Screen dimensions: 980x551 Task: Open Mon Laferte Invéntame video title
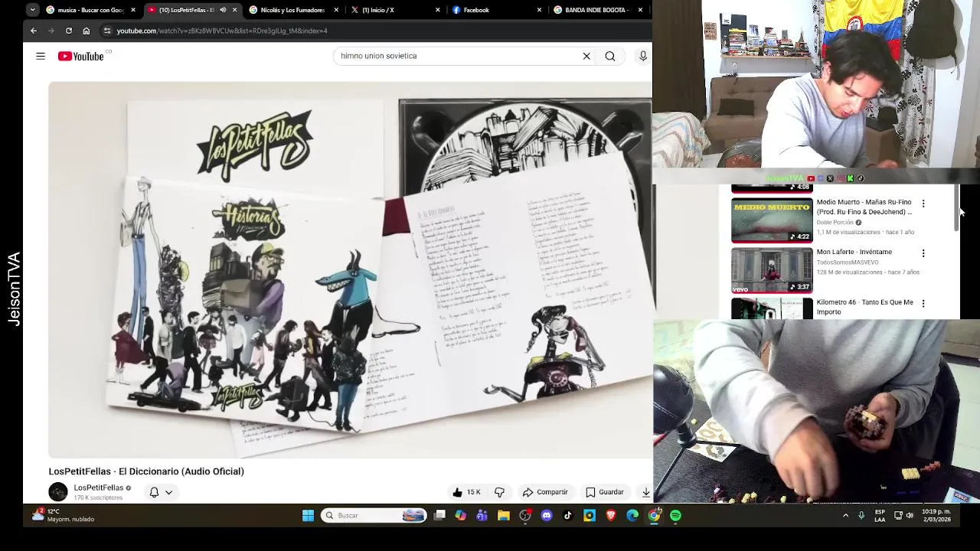click(854, 252)
